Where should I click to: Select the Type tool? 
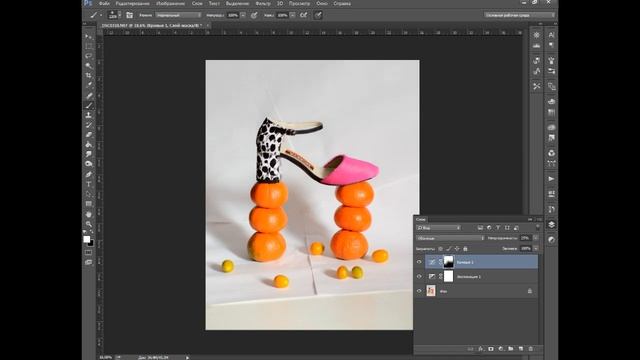[x=88, y=184]
